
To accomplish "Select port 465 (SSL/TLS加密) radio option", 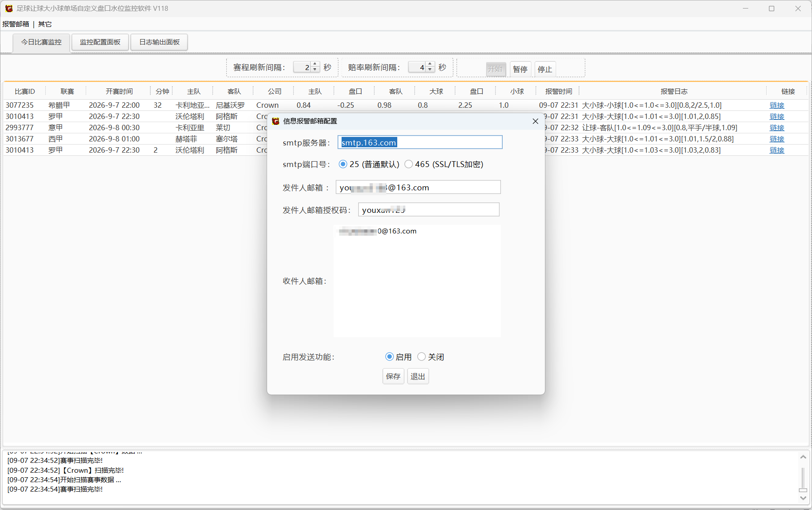I will point(443,164).
